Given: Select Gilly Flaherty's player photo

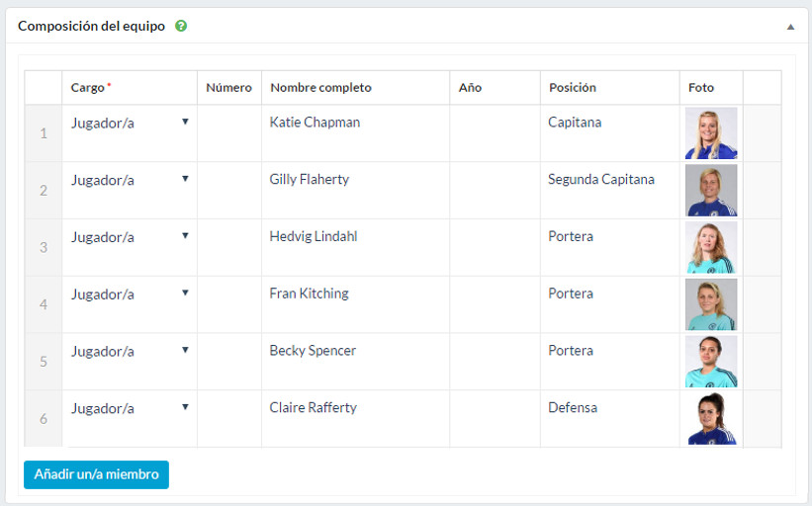Looking at the screenshot, I should 710,191.
